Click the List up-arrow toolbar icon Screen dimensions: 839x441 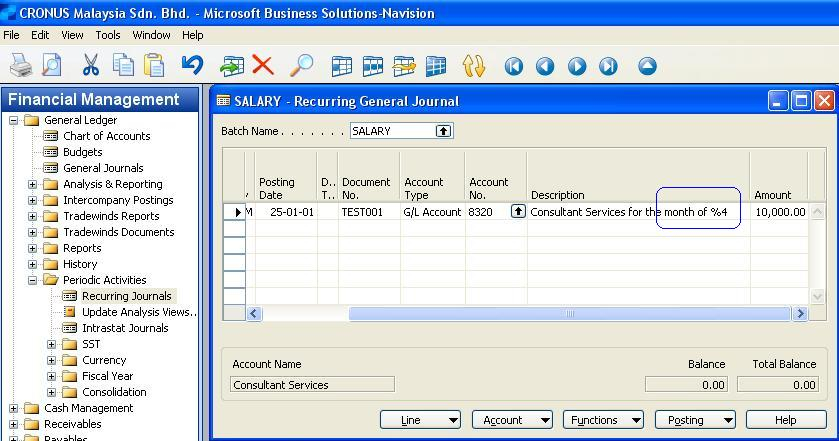647,66
